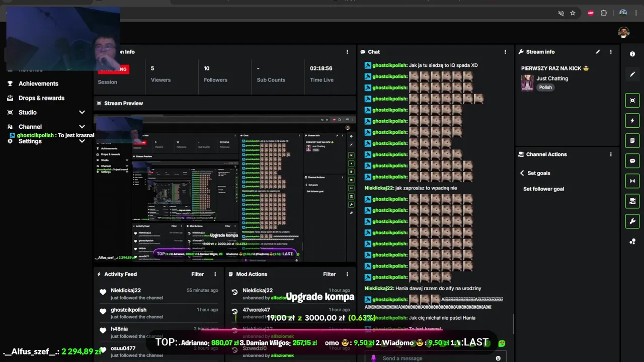Screen dimensions: 644x362
Task: Open 47worek47 username in Mod Actions
Action: [256, 310]
